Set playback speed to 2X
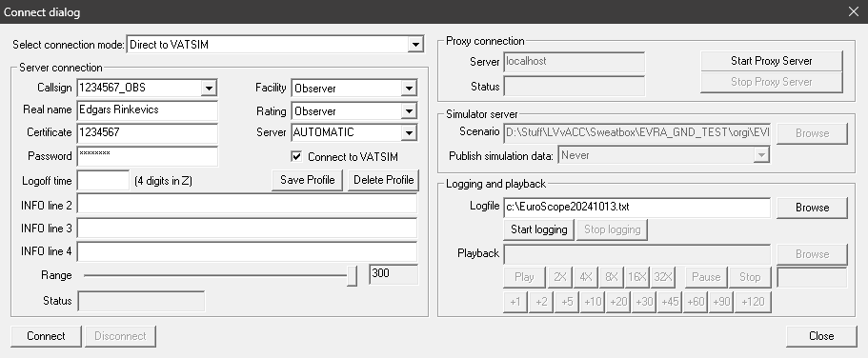The image size is (868, 358). click(560, 277)
